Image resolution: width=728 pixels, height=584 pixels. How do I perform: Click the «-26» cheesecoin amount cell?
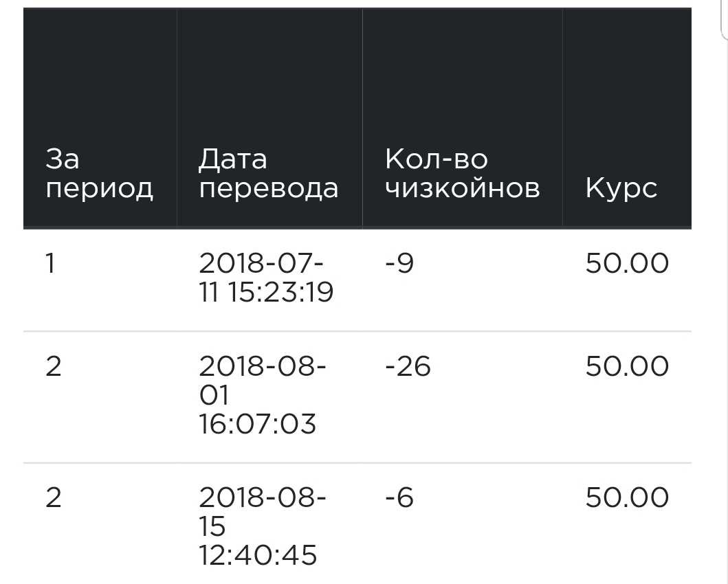[x=408, y=366]
